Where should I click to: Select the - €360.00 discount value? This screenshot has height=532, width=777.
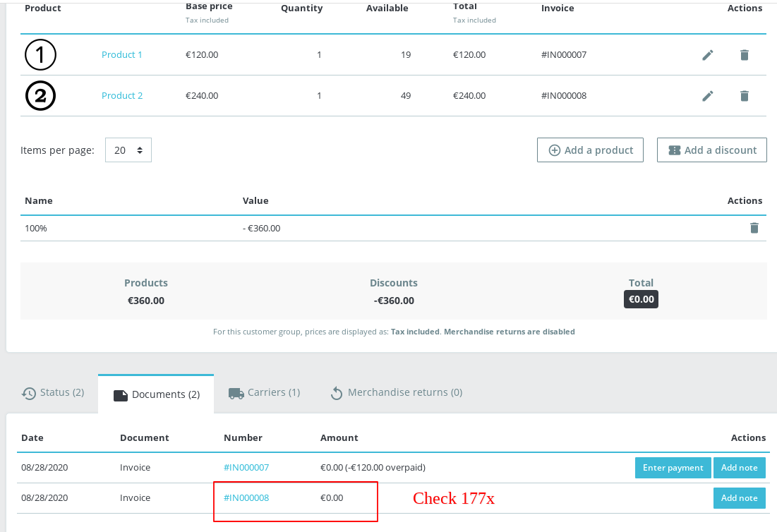pyautogui.click(x=262, y=229)
